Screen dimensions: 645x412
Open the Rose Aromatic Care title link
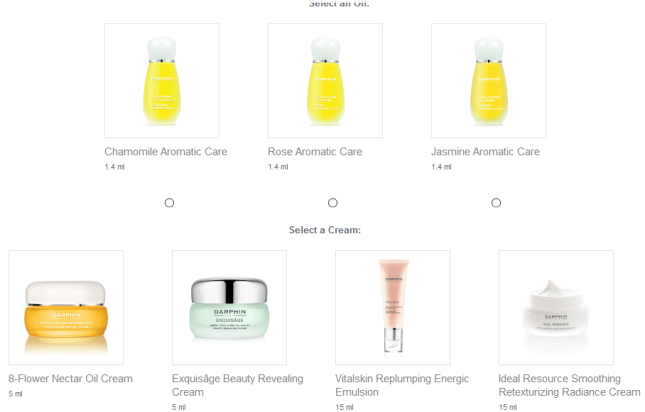[315, 152]
